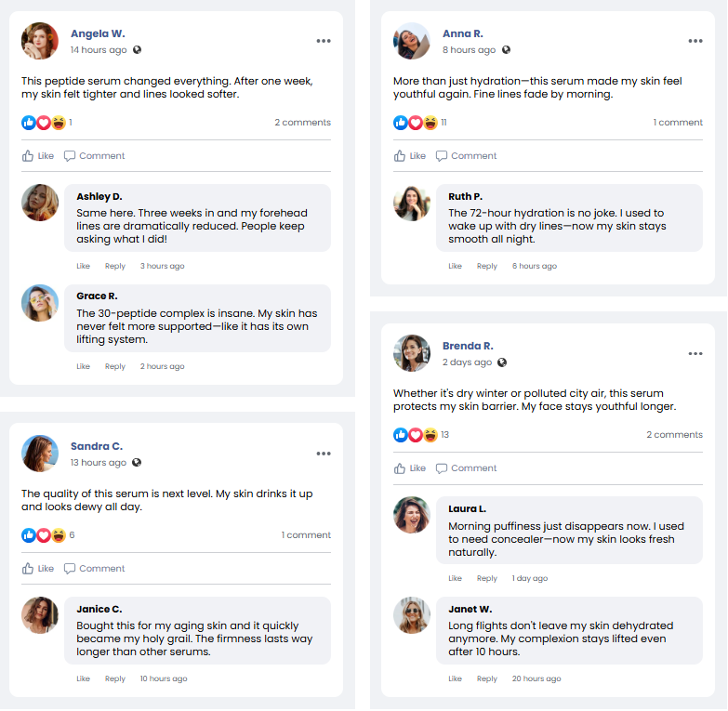This screenshot has height=711, width=728.
Task: Click the thumbs-up Like icon on Angela W.'s post
Action: tap(28, 156)
